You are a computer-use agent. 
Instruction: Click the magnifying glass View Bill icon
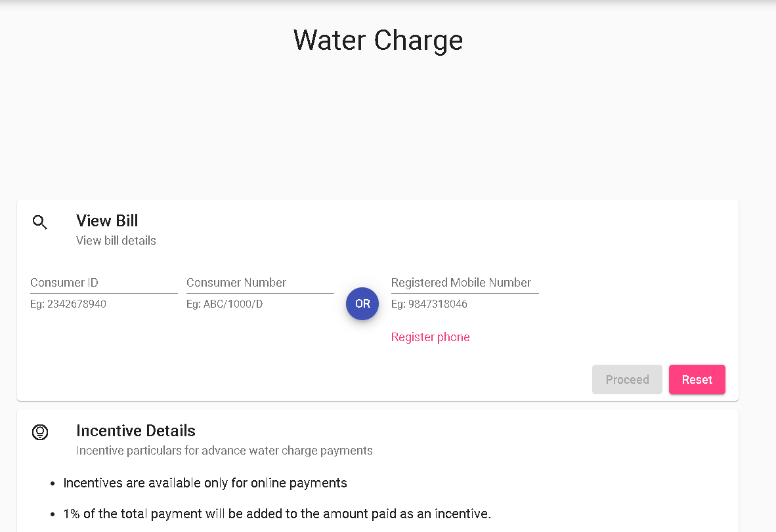click(40, 222)
